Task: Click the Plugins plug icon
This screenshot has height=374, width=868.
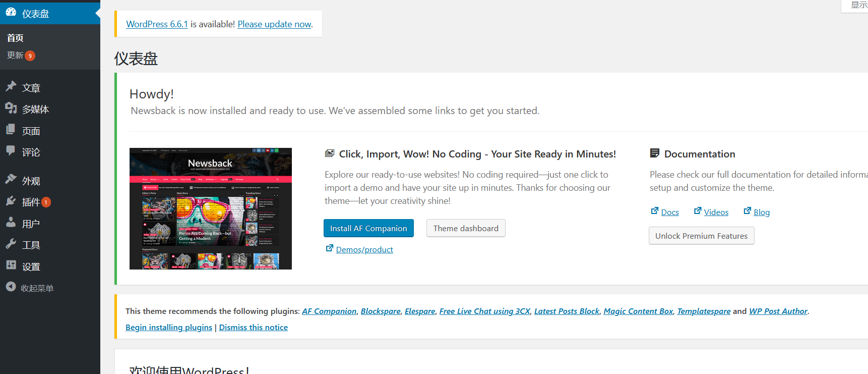Action: (11, 201)
